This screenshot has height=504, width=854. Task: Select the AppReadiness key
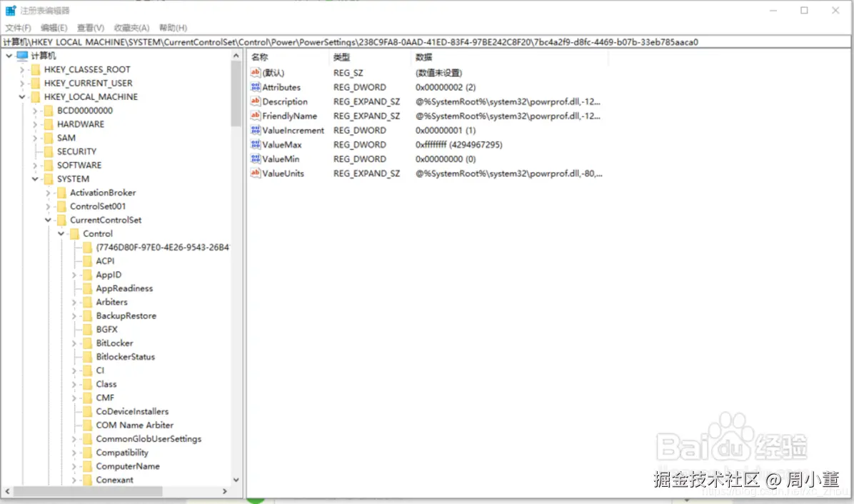click(x=124, y=288)
